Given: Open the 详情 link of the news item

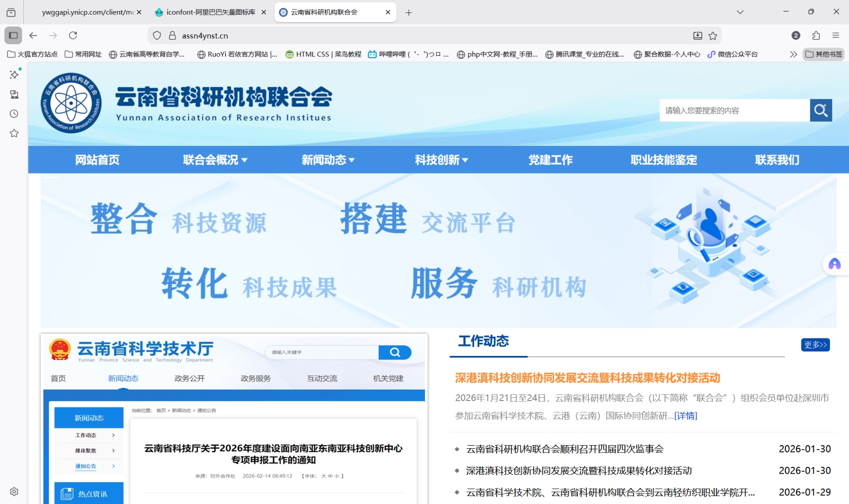Looking at the screenshot, I should (686, 416).
